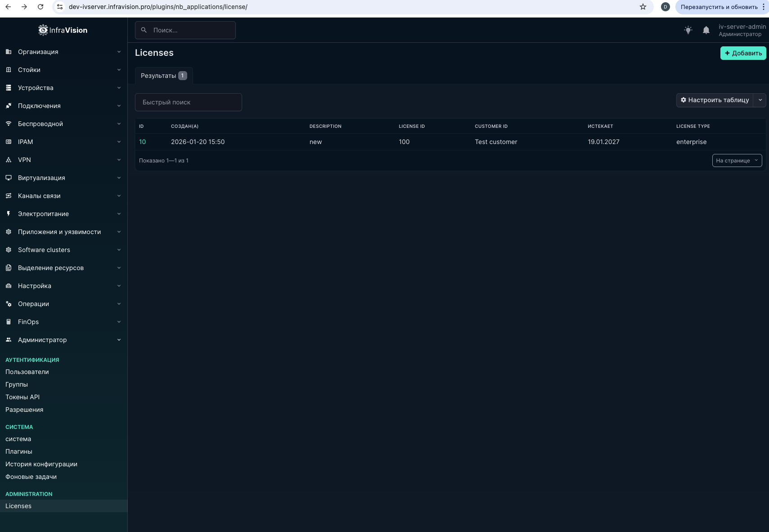Image resolution: width=769 pixels, height=532 pixels.
Task: Go back using the browser back arrow
Action: (8, 7)
